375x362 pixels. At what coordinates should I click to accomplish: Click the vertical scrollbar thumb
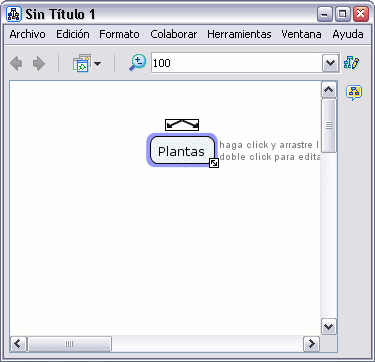pyautogui.click(x=329, y=125)
